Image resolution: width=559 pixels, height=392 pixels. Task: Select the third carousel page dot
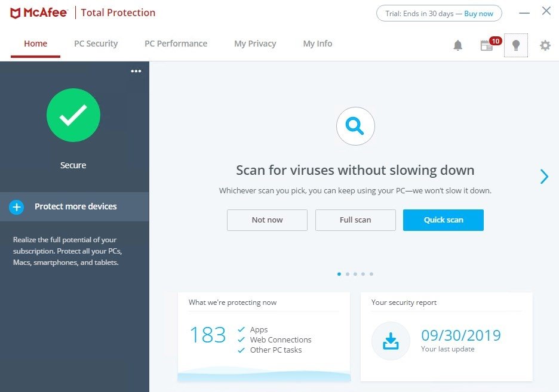point(355,274)
